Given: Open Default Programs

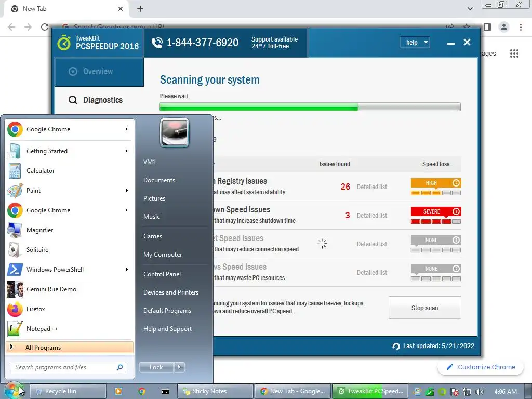Looking at the screenshot, I should (167, 311).
